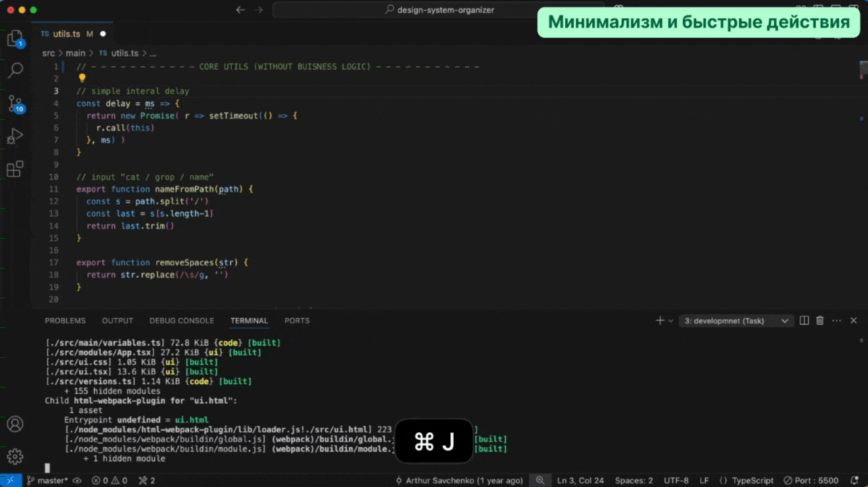Open the Explorer view in the activity bar
868x487 pixels.
(15, 39)
